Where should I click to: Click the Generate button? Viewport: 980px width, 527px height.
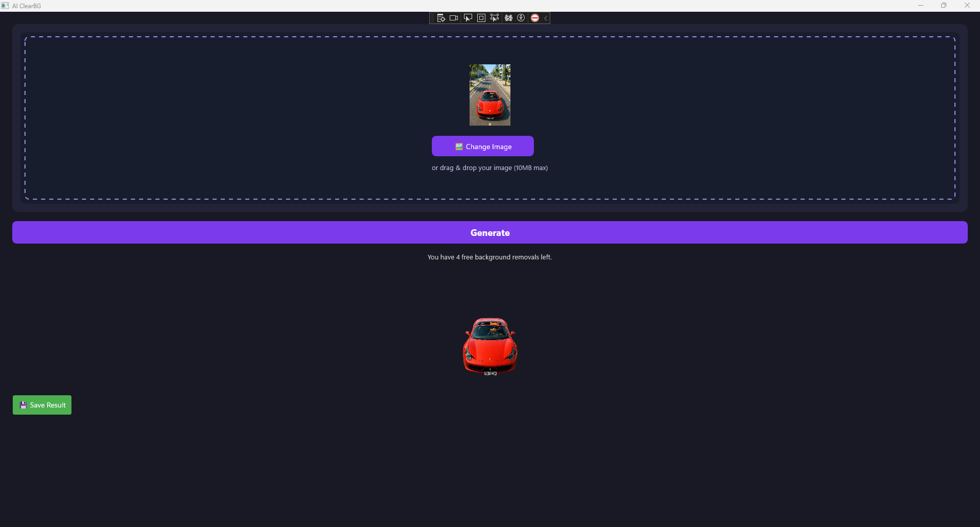point(490,232)
